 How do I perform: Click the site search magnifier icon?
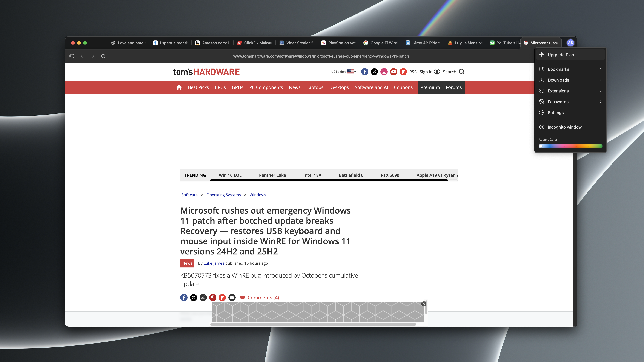[462, 72]
